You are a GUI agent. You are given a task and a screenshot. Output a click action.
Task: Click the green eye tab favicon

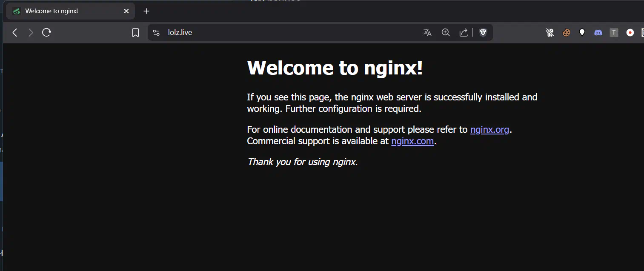click(17, 11)
